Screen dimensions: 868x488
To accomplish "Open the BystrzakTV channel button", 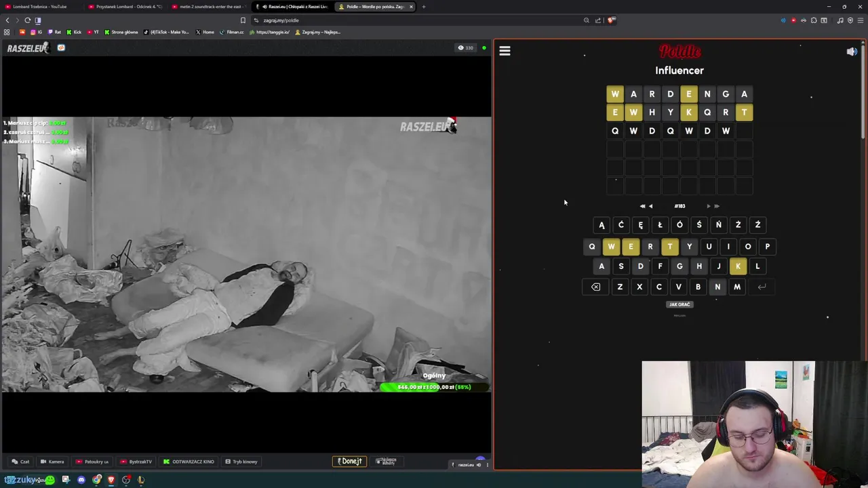I will 136,462.
